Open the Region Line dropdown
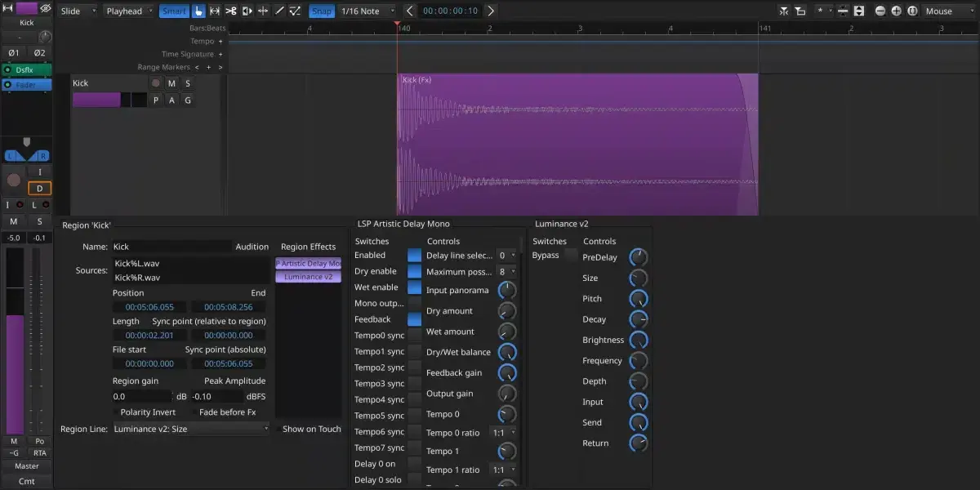This screenshot has height=490, width=980. [191, 429]
